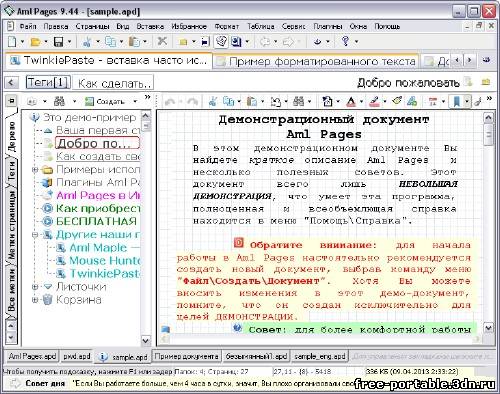The image size is (500, 394).
Task: Switch to sample_eng.apd document tab
Action: coord(320,356)
